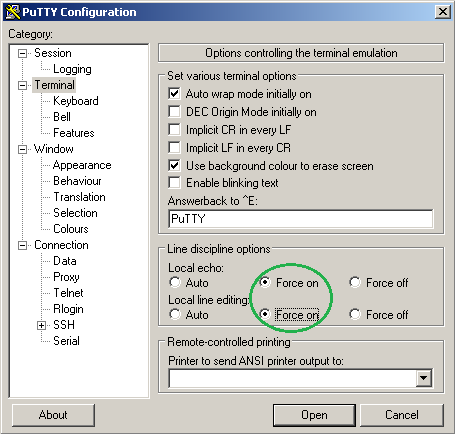Click the PuTTY icon in title bar
The image size is (455, 434).
click(13, 12)
